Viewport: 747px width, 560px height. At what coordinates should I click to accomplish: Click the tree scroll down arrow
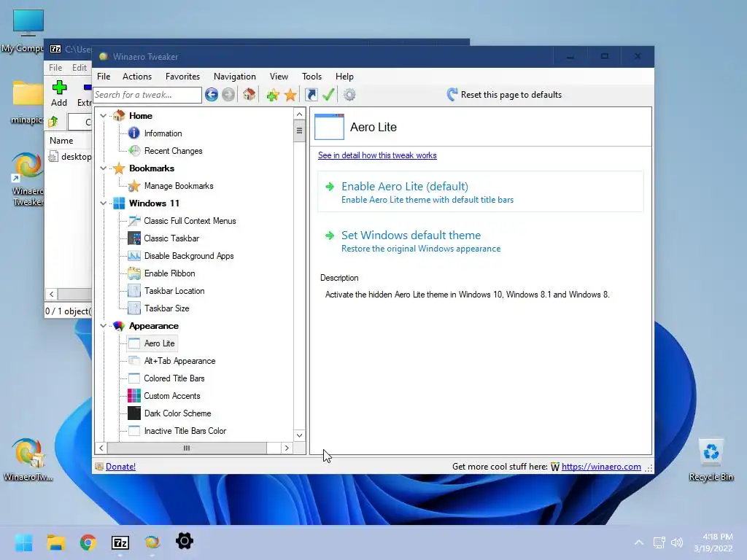pyautogui.click(x=299, y=435)
